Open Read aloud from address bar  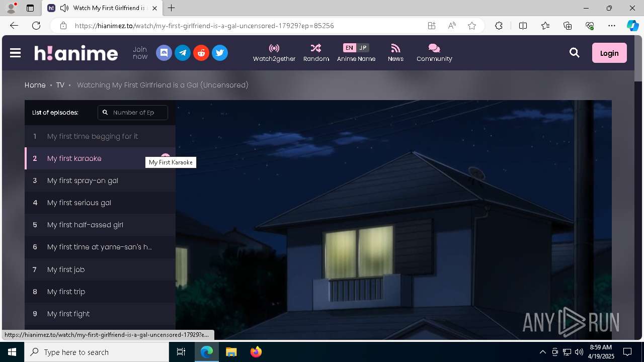[x=452, y=26]
